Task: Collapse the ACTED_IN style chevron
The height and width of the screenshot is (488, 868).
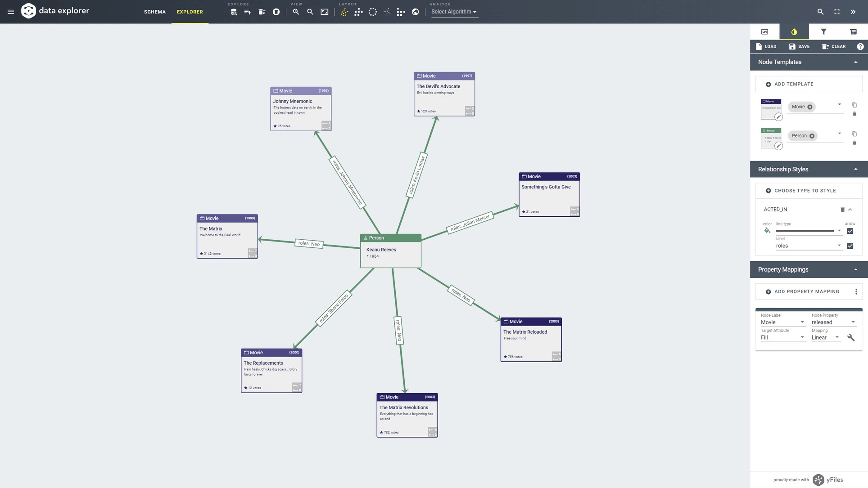Action: coord(850,209)
